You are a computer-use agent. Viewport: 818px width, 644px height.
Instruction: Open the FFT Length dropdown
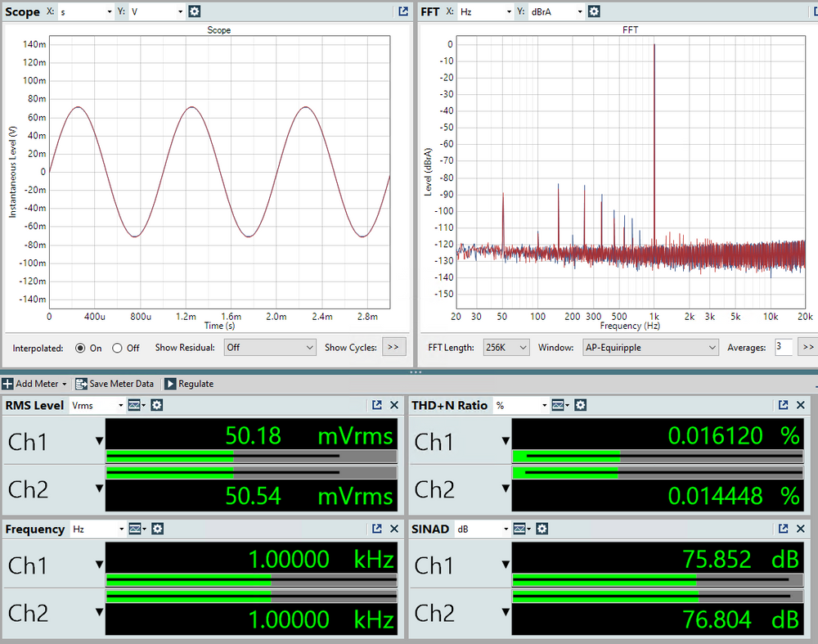[506, 348]
